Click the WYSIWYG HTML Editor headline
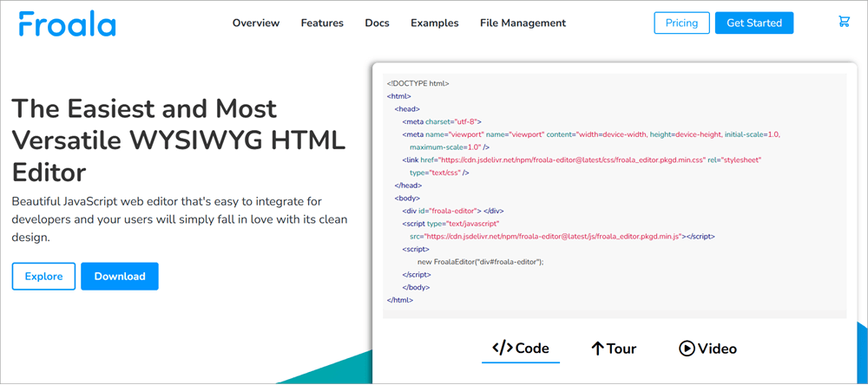The width and height of the screenshot is (868, 385). [178, 140]
